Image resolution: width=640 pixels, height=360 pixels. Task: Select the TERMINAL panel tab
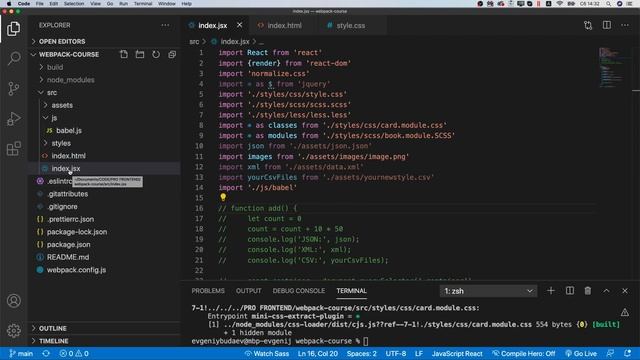pos(351,291)
